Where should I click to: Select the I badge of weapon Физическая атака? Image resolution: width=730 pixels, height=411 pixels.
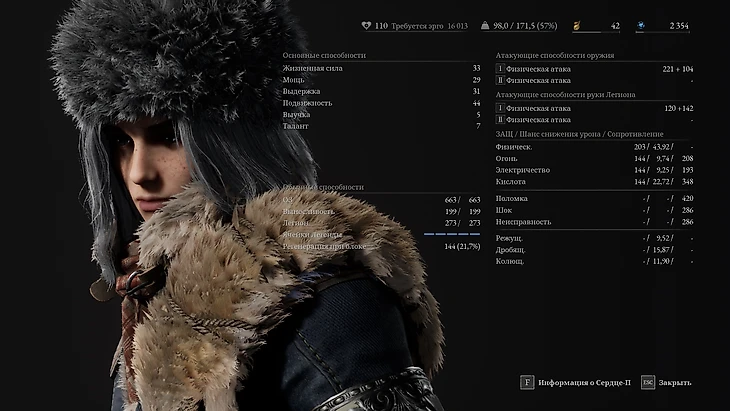point(500,69)
